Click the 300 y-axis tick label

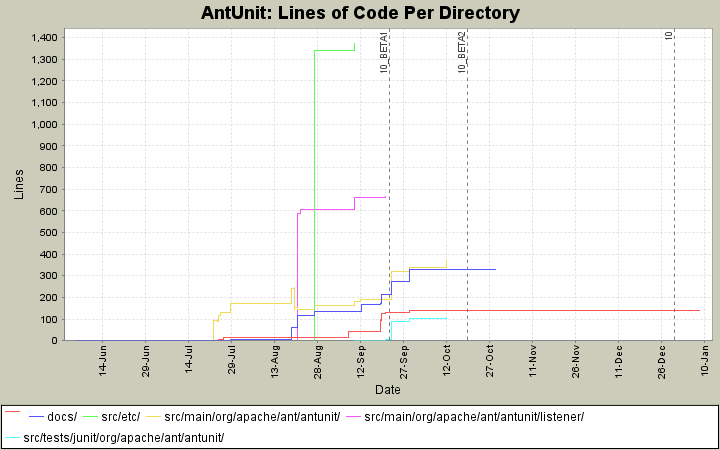pos(49,276)
